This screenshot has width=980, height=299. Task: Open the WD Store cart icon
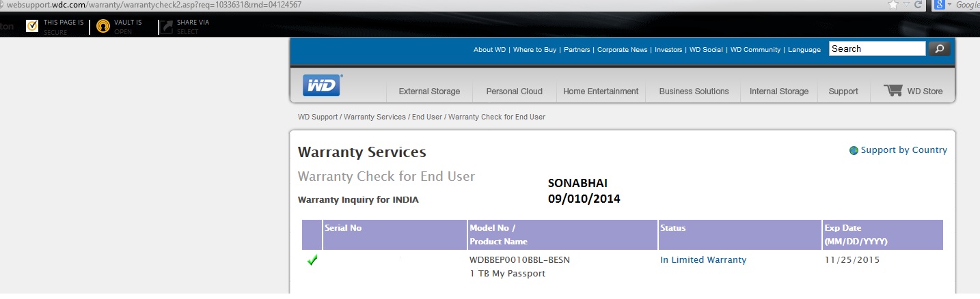[x=893, y=90]
